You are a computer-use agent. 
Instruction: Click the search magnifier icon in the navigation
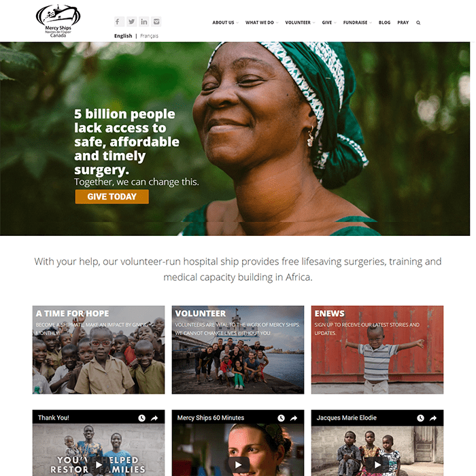click(x=418, y=22)
